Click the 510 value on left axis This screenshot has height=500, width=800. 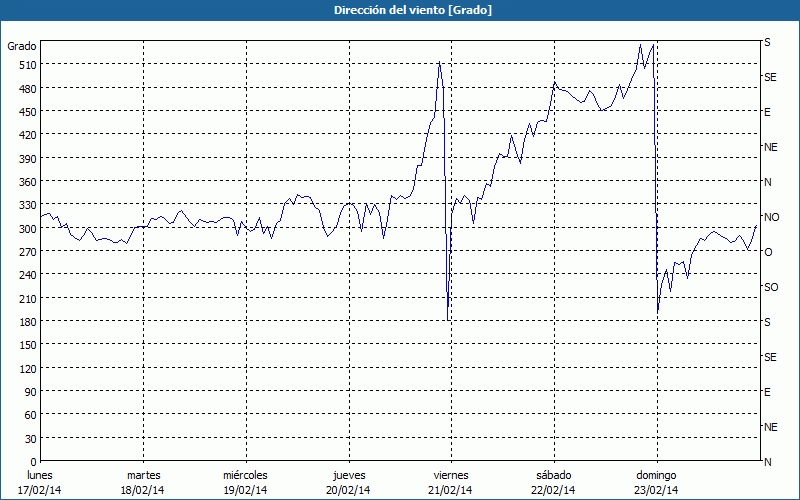(26, 65)
